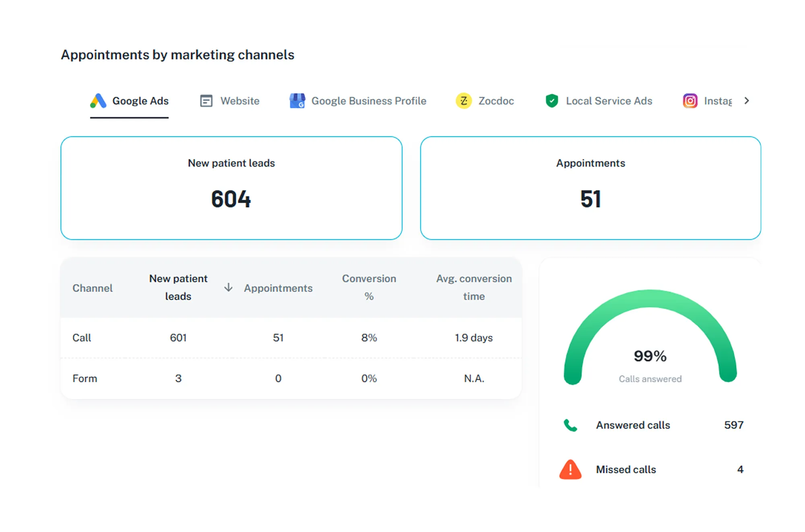Viewport: 805px width, 532px height.
Task: Click the New patient leads 604 card
Action: click(x=231, y=188)
